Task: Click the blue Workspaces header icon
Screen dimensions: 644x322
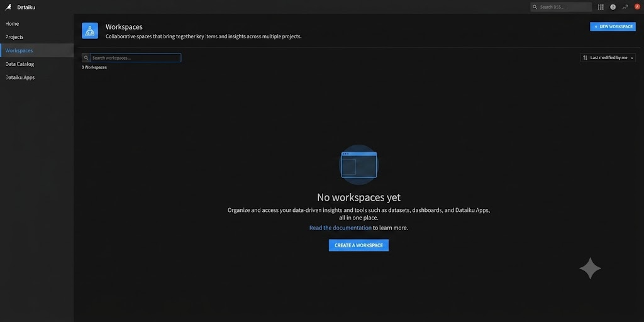Action: pos(90,31)
